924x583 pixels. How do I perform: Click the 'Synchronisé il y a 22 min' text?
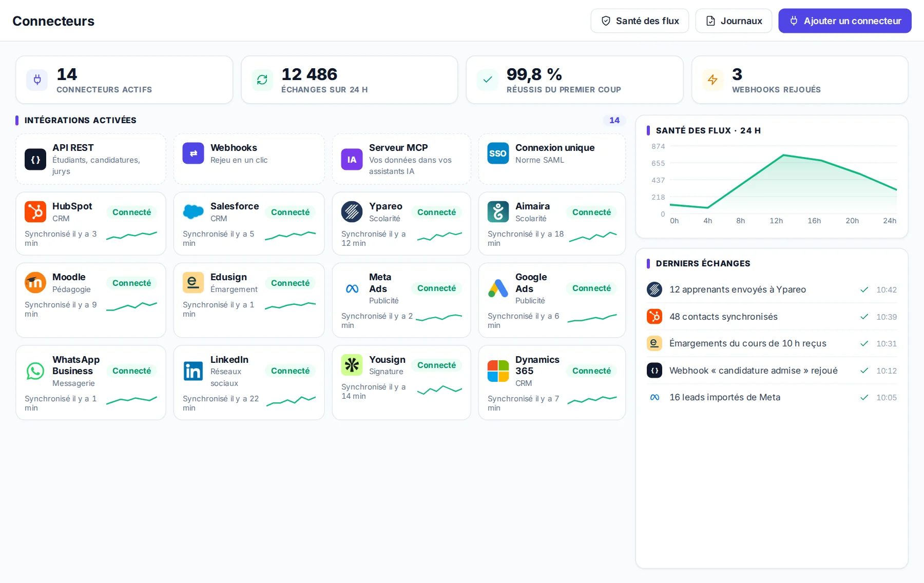click(x=221, y=403)
